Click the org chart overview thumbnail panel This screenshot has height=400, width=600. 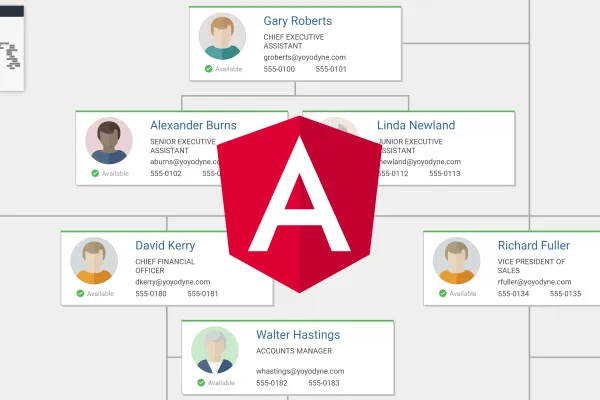click(12, 48)
